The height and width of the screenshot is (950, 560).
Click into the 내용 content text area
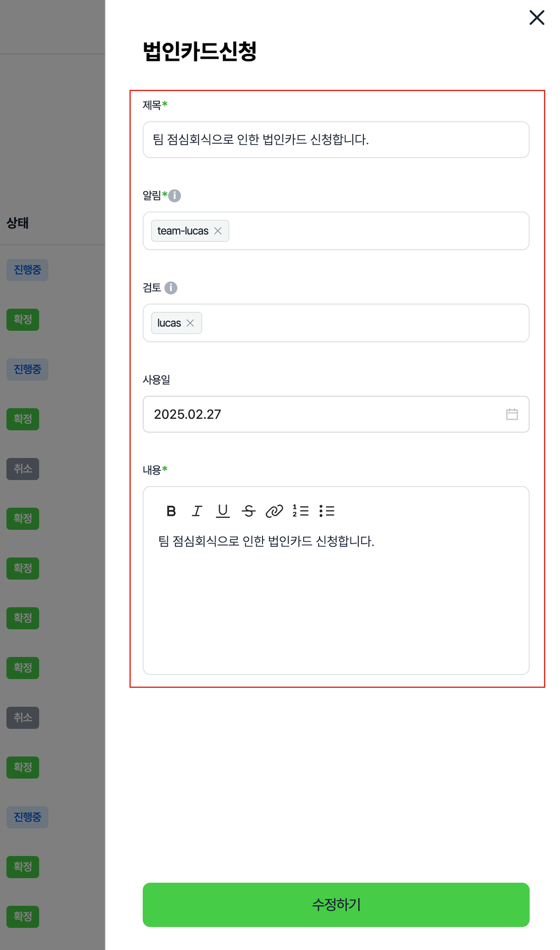click(335, 604)
